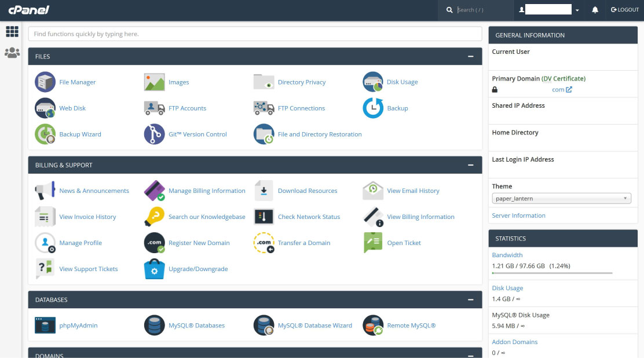Screen dimensions: 644x358
Task: Open the Manage Profile icon
Action: coord(45,243)
